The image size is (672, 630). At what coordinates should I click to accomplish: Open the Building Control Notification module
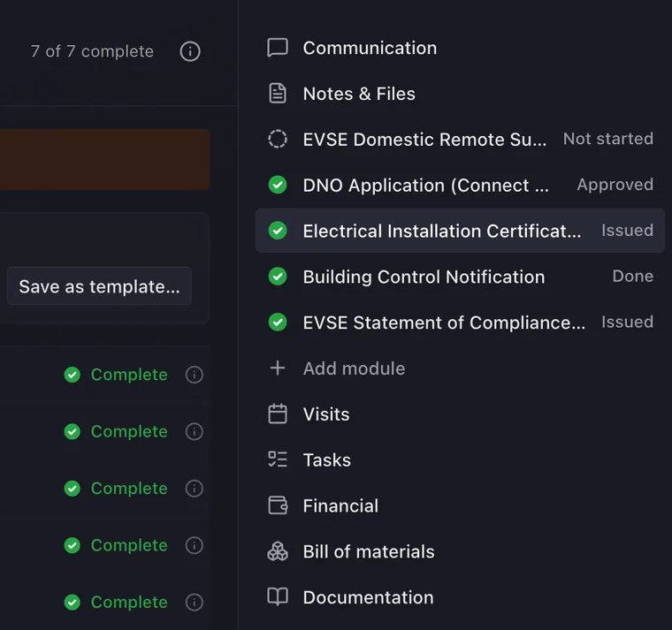460,277
